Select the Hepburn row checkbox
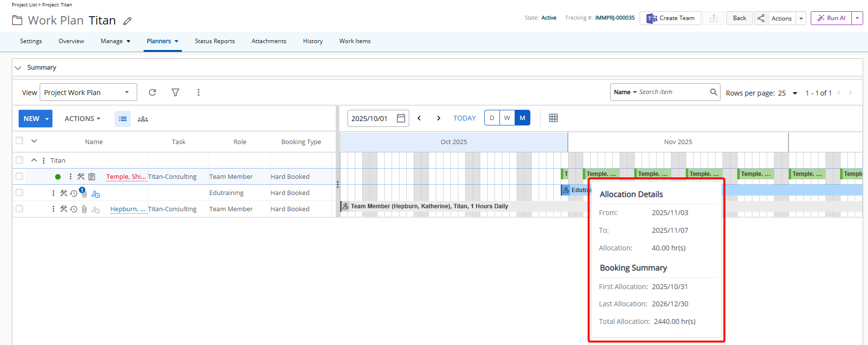The image size is (868, 345). tap(20, 209)
